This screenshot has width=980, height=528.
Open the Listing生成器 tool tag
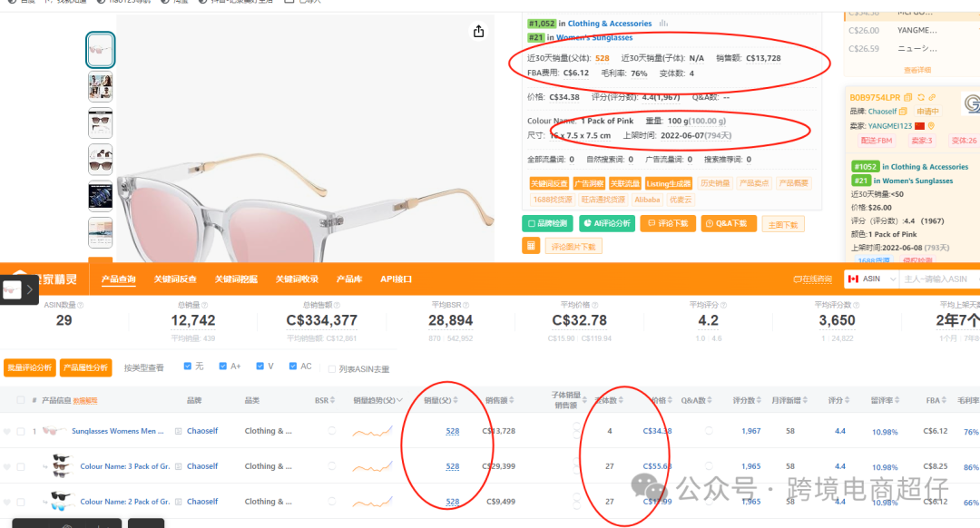tap(669, 183)
